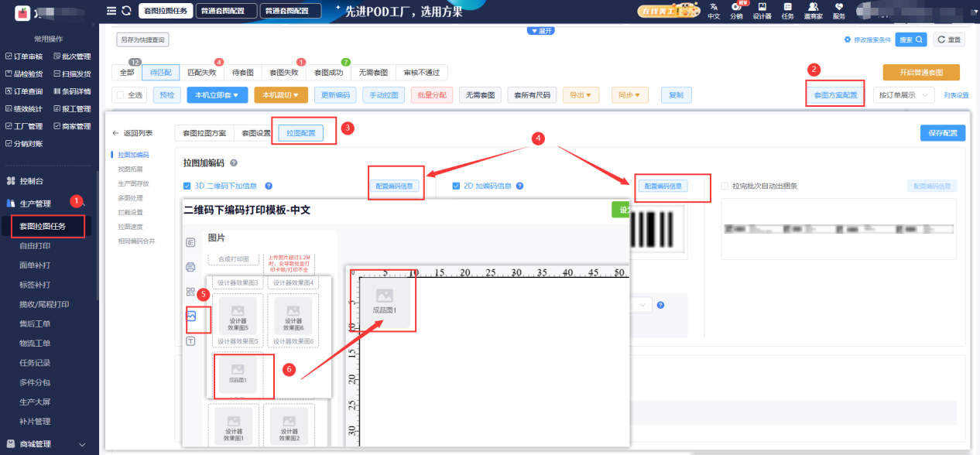Click the 搜索 search button
Image resolution: width=980 pixels, height=455 pixels.
point(911,39)
